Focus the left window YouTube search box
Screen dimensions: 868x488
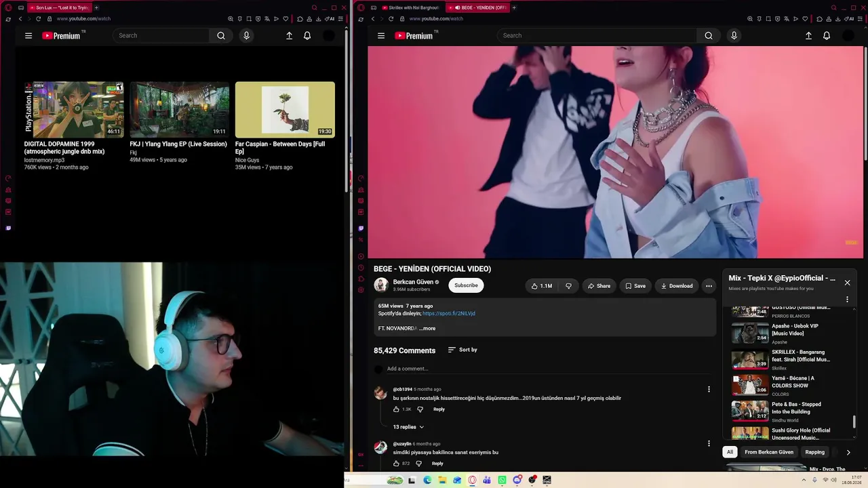[161, 35]
